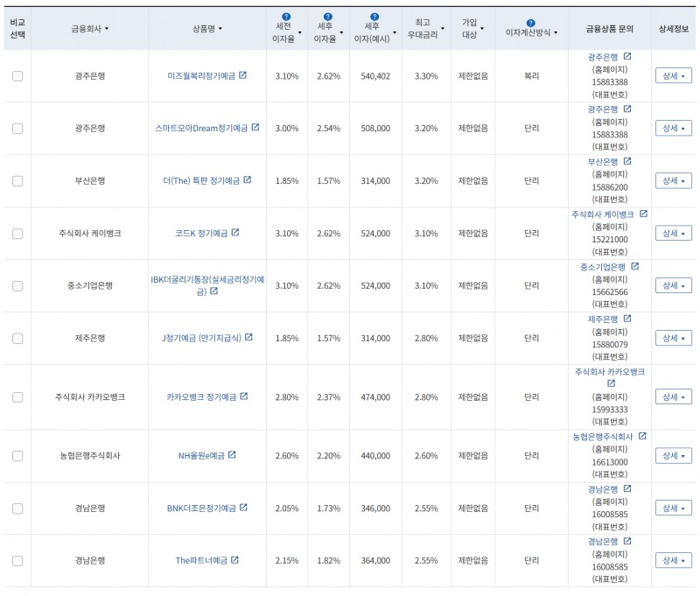Click homepage icon beside 경남은행 in The파트너예금 row
This screenshot has height=596, width=700.
tap(627, 541)
